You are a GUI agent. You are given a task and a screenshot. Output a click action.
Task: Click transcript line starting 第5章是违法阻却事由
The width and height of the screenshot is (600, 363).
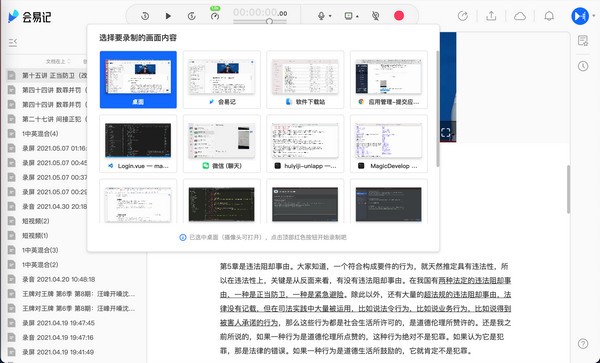point(364,266)
